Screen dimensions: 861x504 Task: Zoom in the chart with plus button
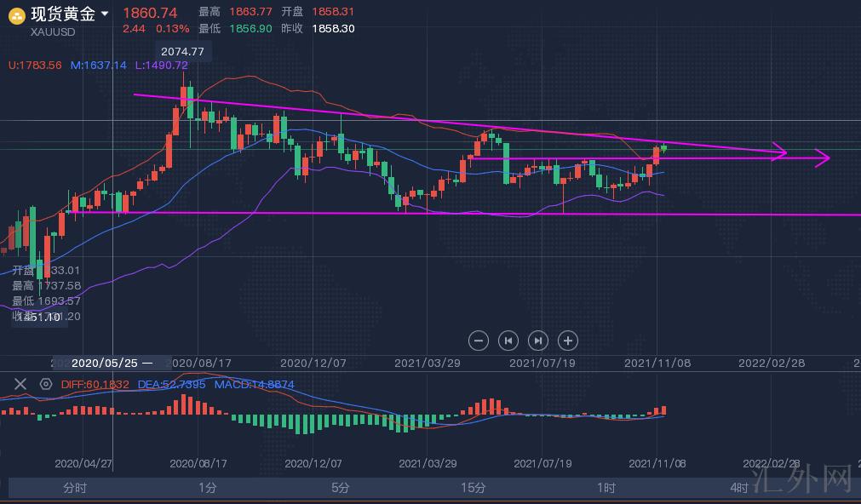pos(567,341)
